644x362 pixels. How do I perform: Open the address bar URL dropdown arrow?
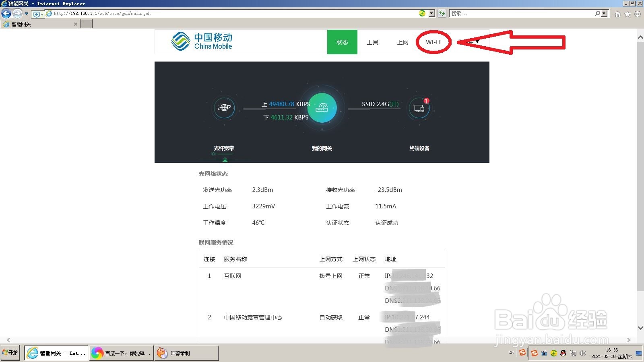[431, 13]
